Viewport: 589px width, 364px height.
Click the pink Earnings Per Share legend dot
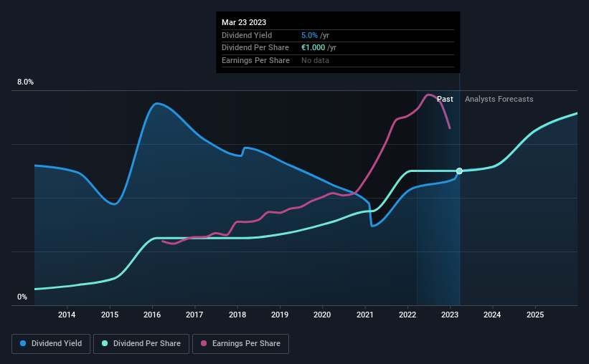tap(204, 343)
